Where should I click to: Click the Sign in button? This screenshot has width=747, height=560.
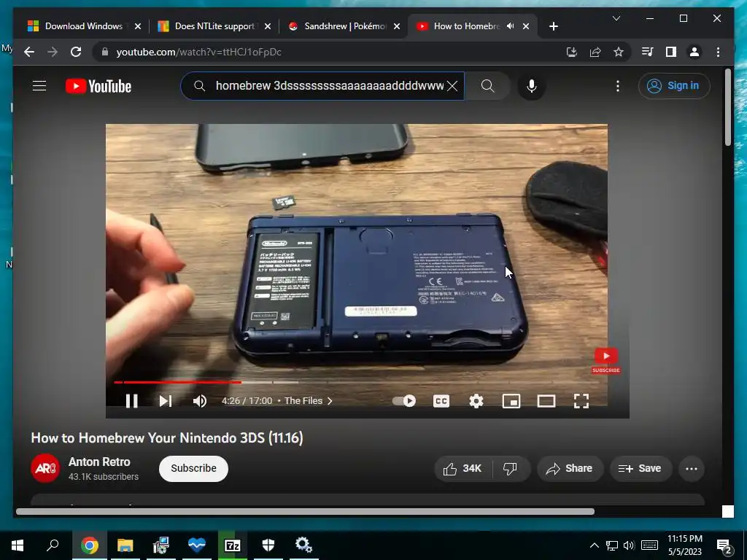click(x=673, y=86)
